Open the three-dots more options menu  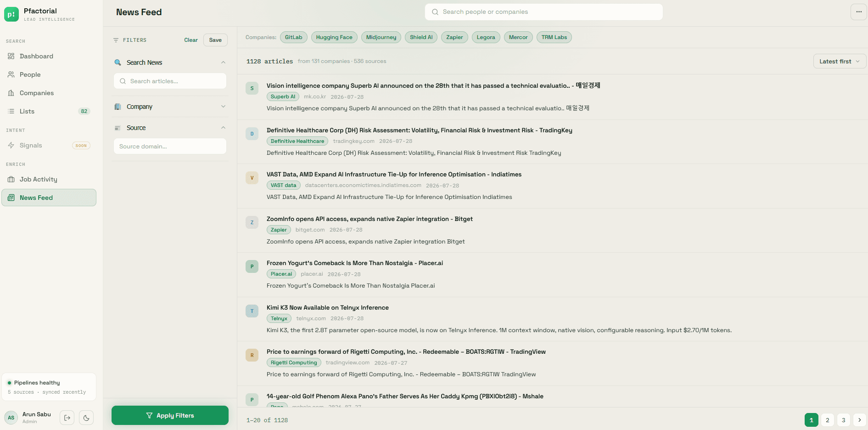click(859, 12)
